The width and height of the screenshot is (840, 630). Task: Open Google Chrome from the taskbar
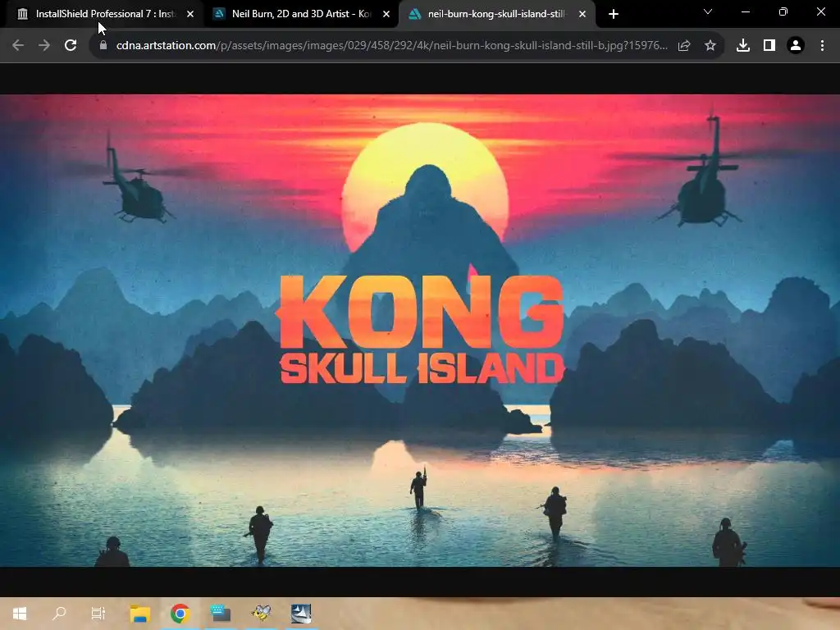point(180,614)
